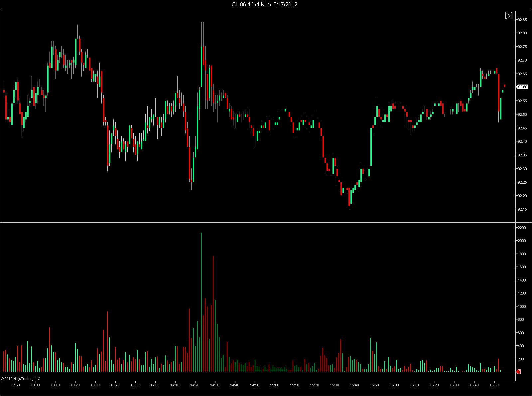Click the 15:40 time axis label
This screenshot has height=396, width=532.
pyautogui.click(x=354, y=385)
